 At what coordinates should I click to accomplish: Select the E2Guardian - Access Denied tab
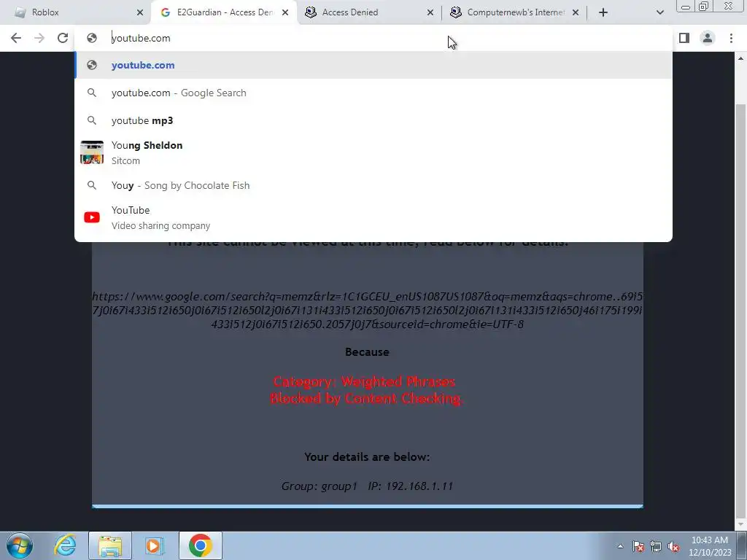tap(224, 12)
